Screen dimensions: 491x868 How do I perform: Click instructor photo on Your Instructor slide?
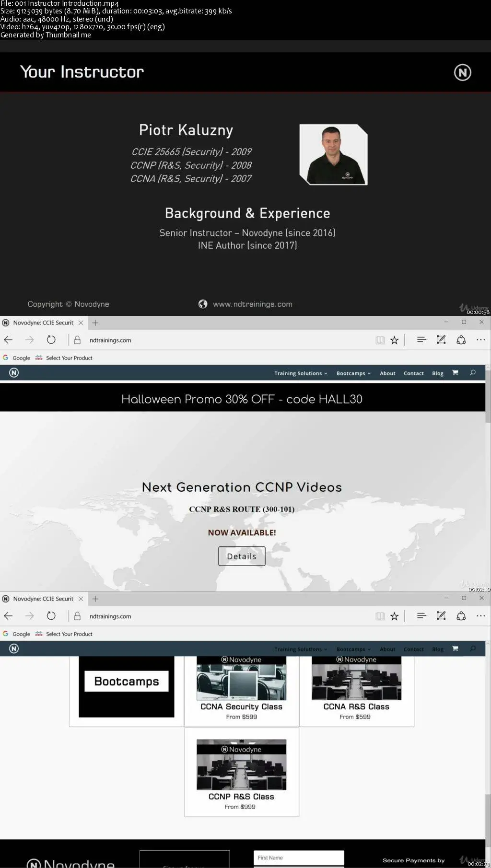333,154
